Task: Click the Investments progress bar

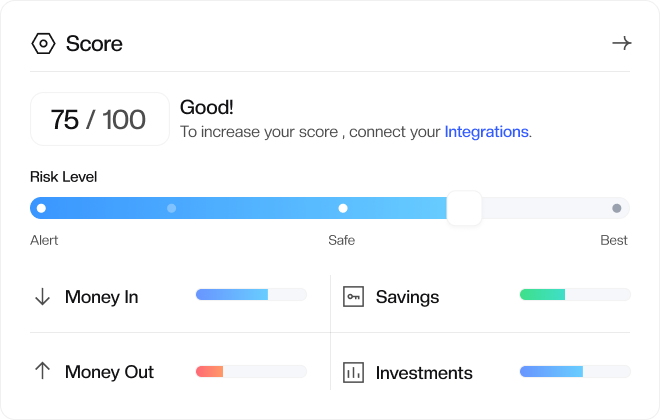Action: (x=575, y=371)
